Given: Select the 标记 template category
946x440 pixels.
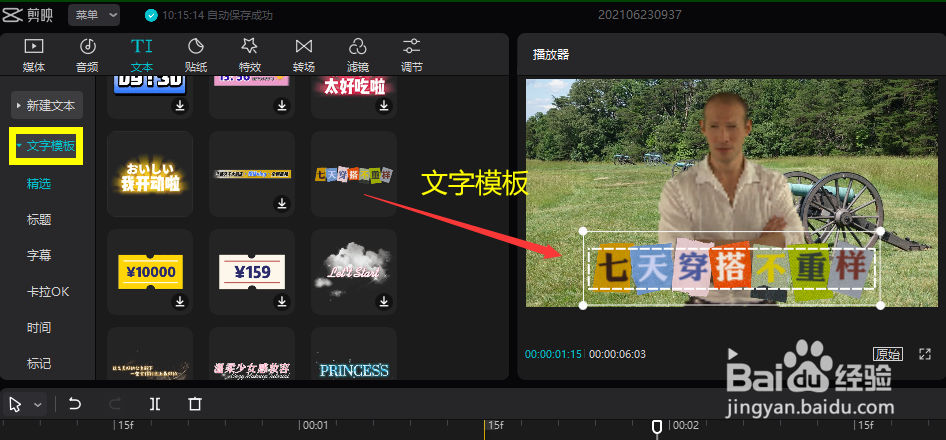Looking at the screenshot, I should [39, 364].
